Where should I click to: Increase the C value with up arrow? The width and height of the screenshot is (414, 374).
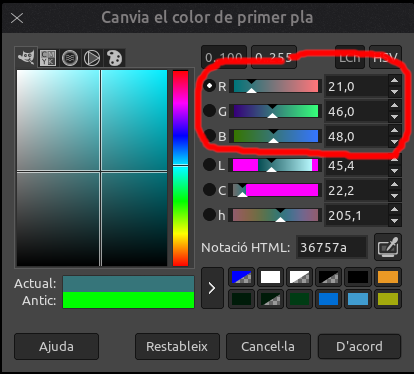[x=395, y=185]
